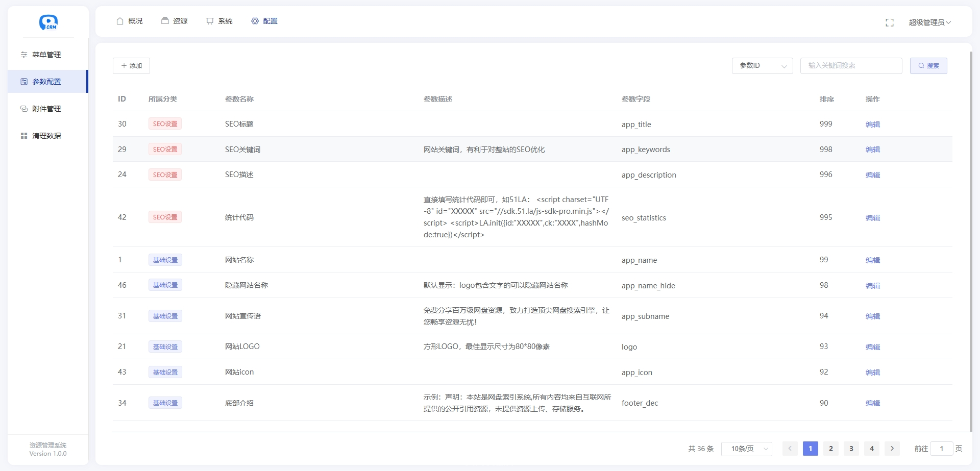The width and height of the screenshot is (980, 471).
Task: Switch to the 系统 top tab
Action: (x=219, y=21)
